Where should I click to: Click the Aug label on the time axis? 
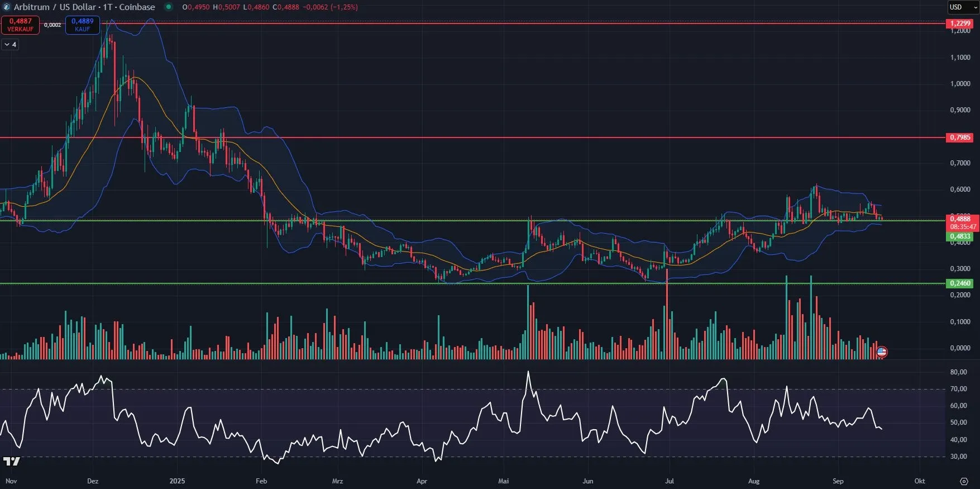click(754, 481)
